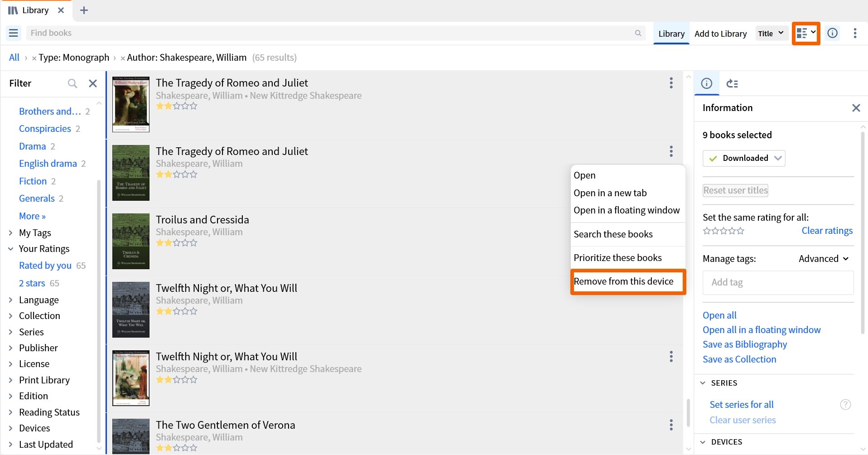Screen dimensions: 868x455
Task: Expand the Series filter group
Action: pyautogui.click(x=10, y=332)
